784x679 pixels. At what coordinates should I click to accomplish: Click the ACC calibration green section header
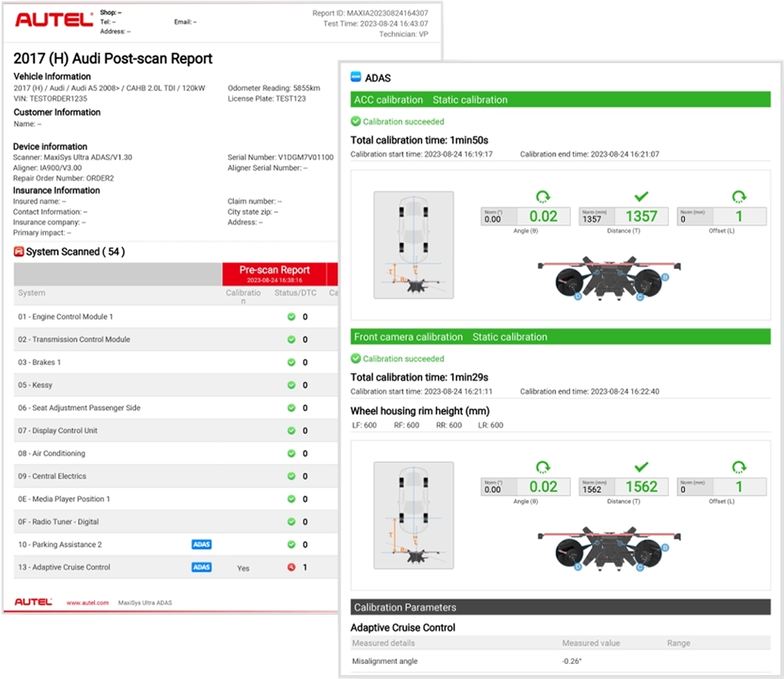pyautogui.click(x=560, y=100)
